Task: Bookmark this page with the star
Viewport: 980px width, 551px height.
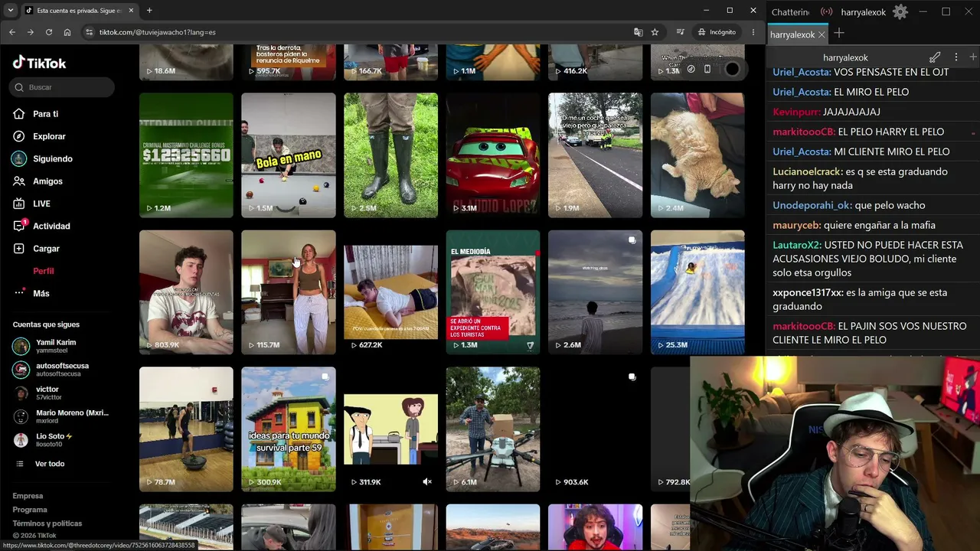Action: [x=655, y=32]
